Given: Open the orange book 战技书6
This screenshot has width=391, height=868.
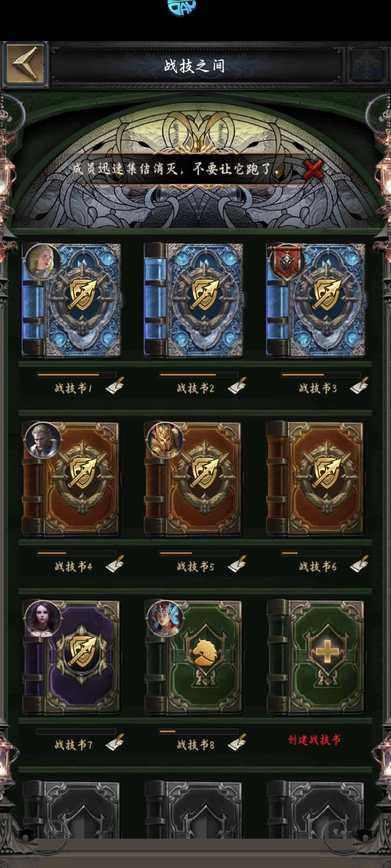Looking at the screenshot, I should click(315, 478).
